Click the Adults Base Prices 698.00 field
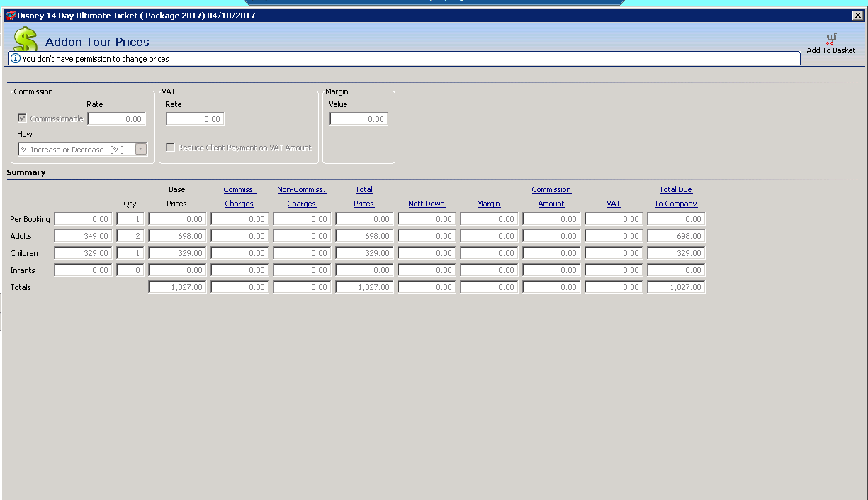The image size is (868, 500). click(177, 236)
